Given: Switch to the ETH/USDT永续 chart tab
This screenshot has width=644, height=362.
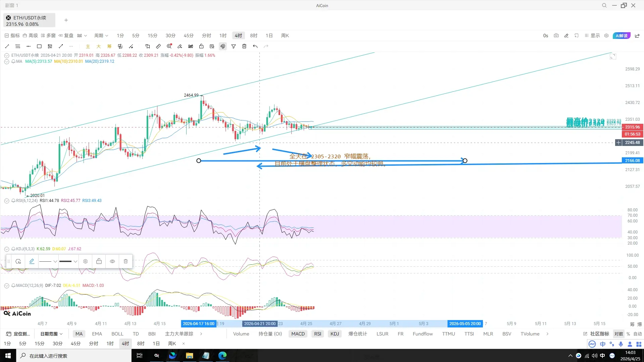Looking at the screenshot, I should click(x=29, y=20).
